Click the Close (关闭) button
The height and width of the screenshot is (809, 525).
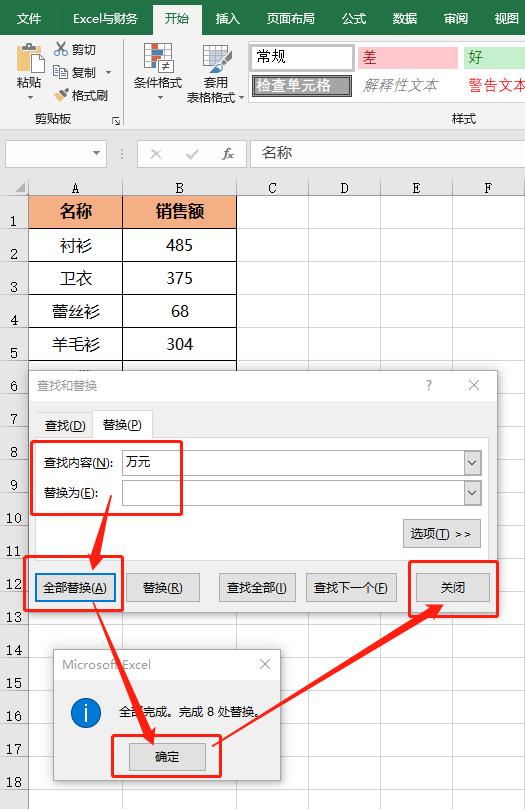[x=453, y=588]
